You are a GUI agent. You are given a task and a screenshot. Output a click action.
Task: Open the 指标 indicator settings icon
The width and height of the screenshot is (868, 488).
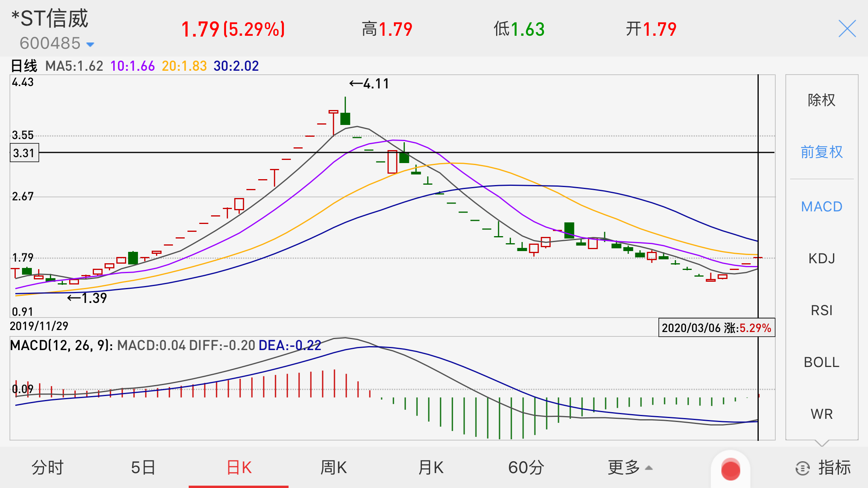pyautogui.click(x=802, y=468)
